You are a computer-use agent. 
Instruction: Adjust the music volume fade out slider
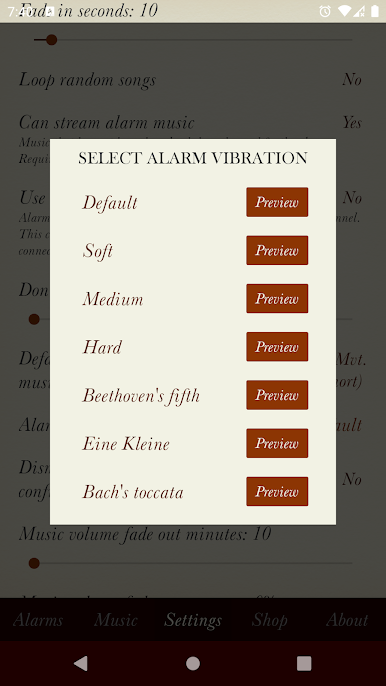pos(193,563)
